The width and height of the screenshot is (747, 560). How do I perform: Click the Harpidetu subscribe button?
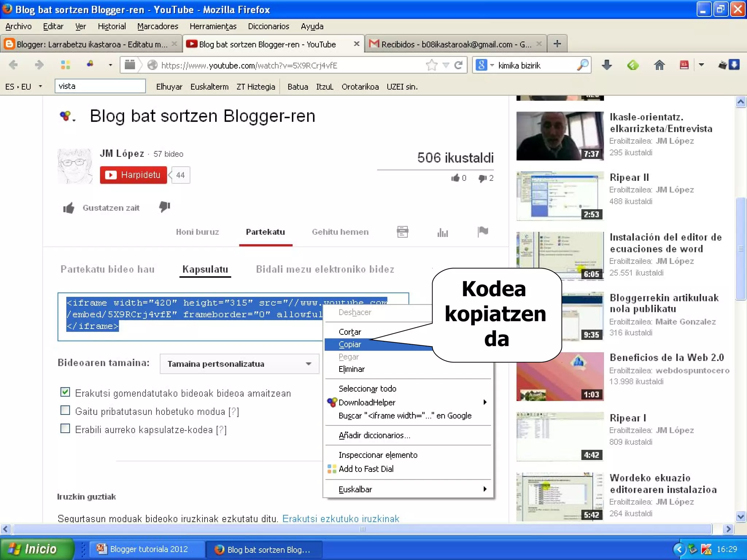133,175
